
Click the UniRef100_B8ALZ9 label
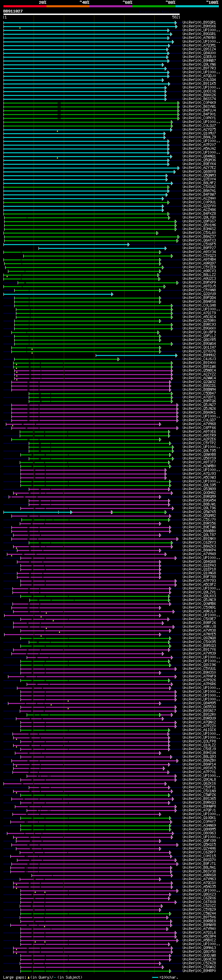(x=199, y=137)
